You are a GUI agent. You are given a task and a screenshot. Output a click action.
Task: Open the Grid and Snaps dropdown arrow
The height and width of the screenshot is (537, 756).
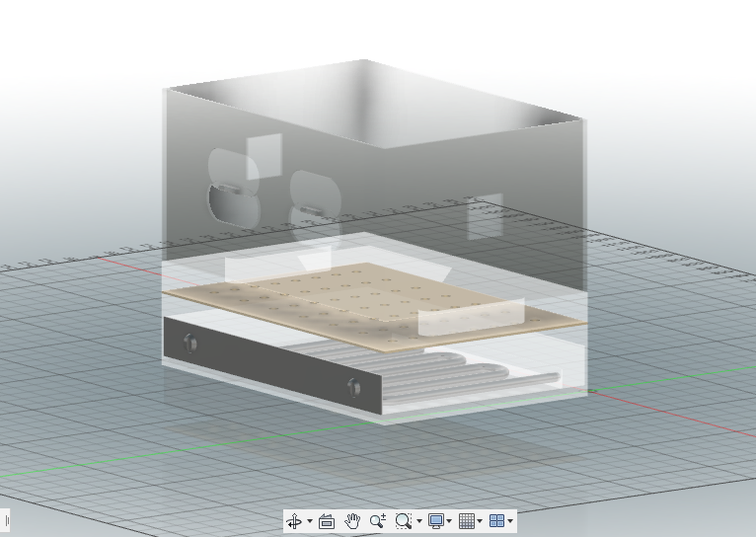tap(480, 521)
